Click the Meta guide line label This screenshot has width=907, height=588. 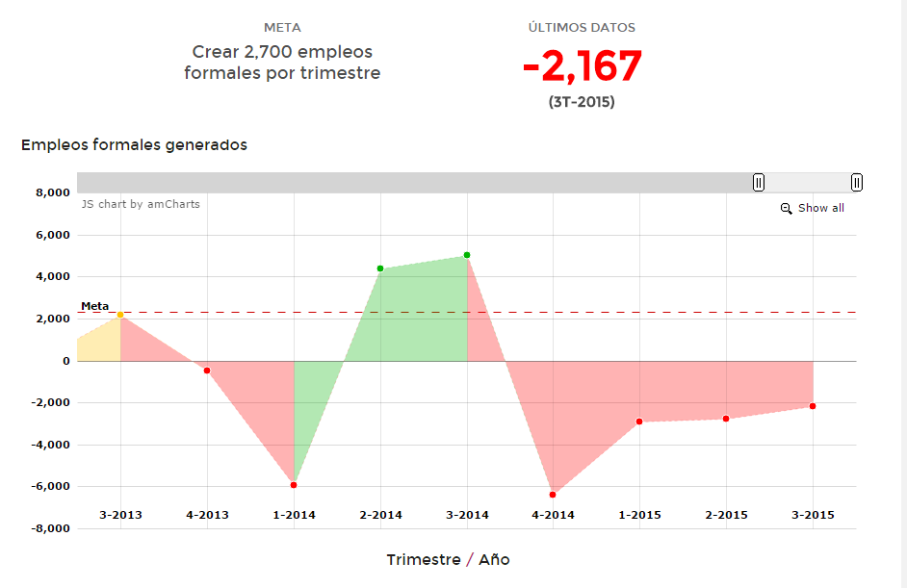(x=94, y=306)
